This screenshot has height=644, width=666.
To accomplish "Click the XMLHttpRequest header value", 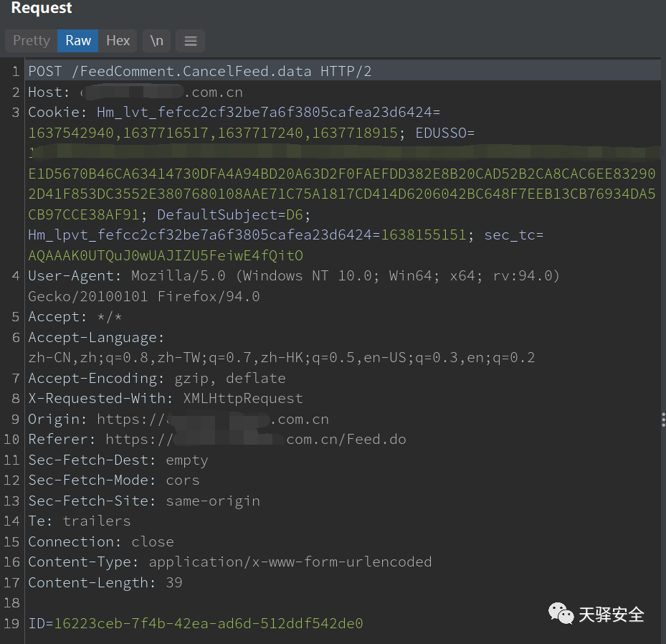I will click(x=243, y=399).
